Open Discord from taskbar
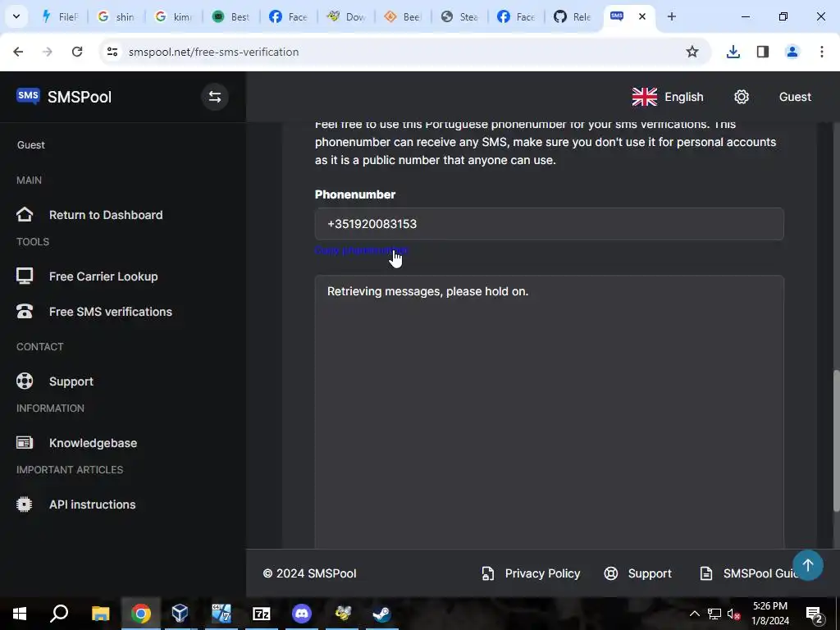The height and width of the screenshot is (630, 840). (x=302, y=614)
